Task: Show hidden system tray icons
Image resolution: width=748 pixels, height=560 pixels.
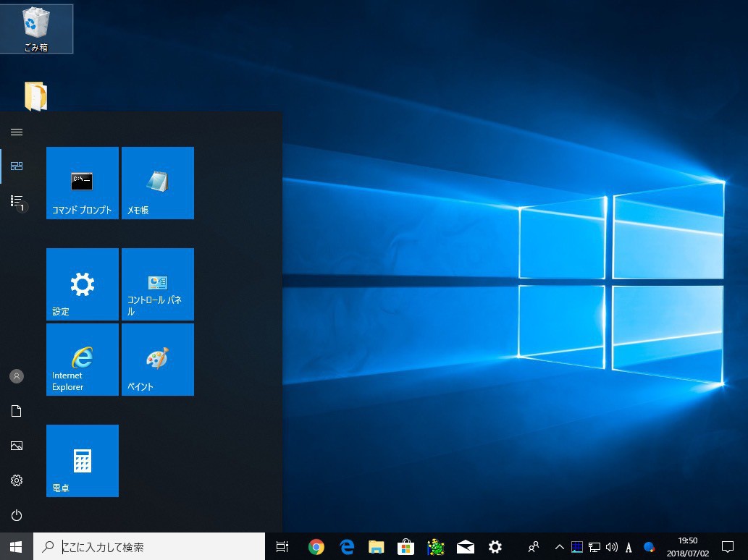Action: pos(559,547)
